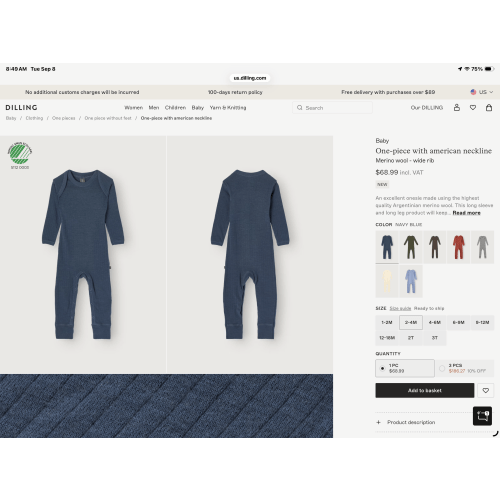Open the Size guide link
The width and height of the screenshot is (500, 500).
[x=400, y=308]
